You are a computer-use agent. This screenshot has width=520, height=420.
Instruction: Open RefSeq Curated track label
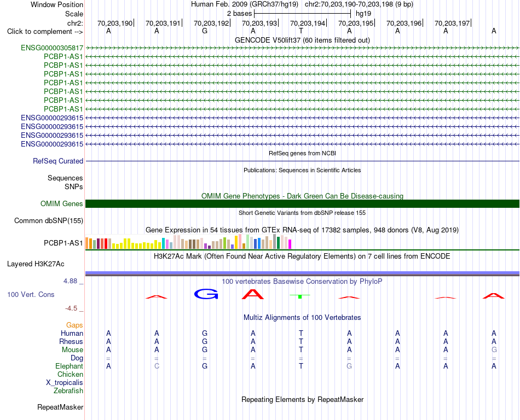tap(58, 161)
